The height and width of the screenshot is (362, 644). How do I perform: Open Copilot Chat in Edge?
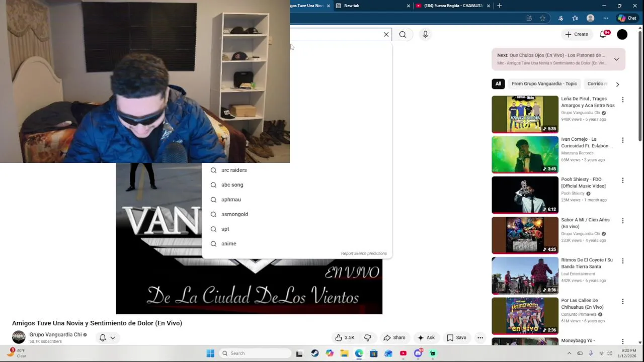627,18
